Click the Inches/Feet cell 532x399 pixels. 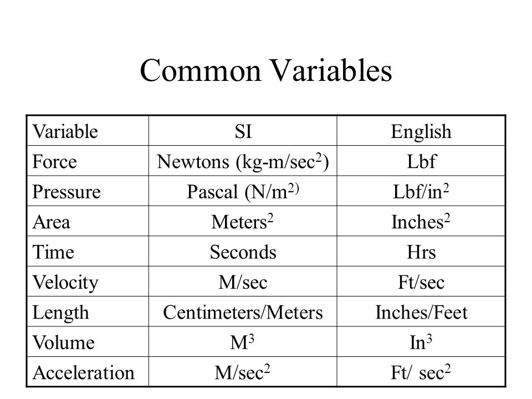pos(421,313)
